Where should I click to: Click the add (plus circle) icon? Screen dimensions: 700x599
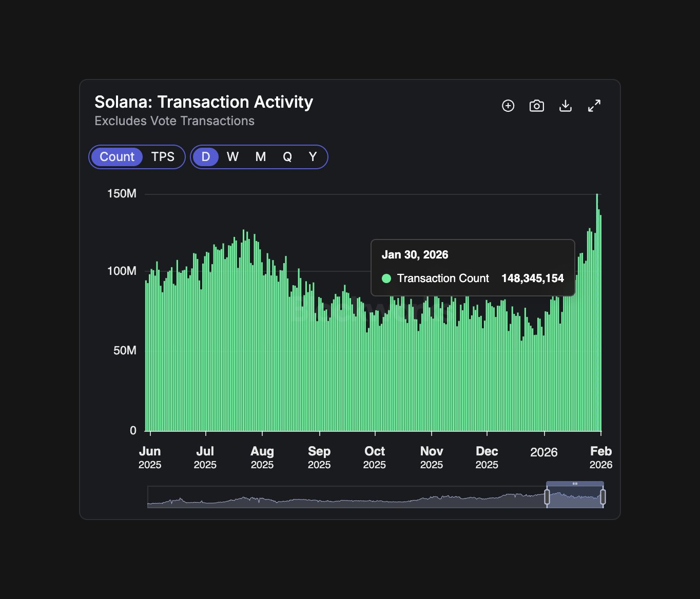coord(508,106)
